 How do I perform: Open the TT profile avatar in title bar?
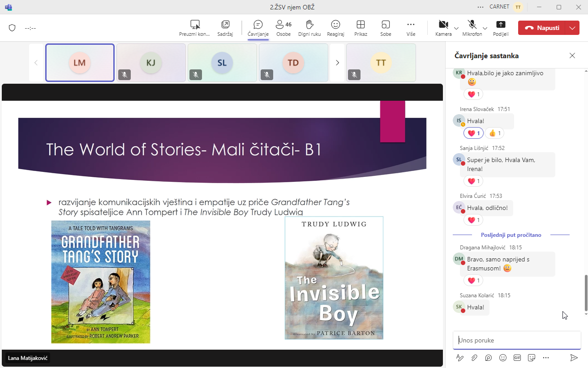point(518,7)
